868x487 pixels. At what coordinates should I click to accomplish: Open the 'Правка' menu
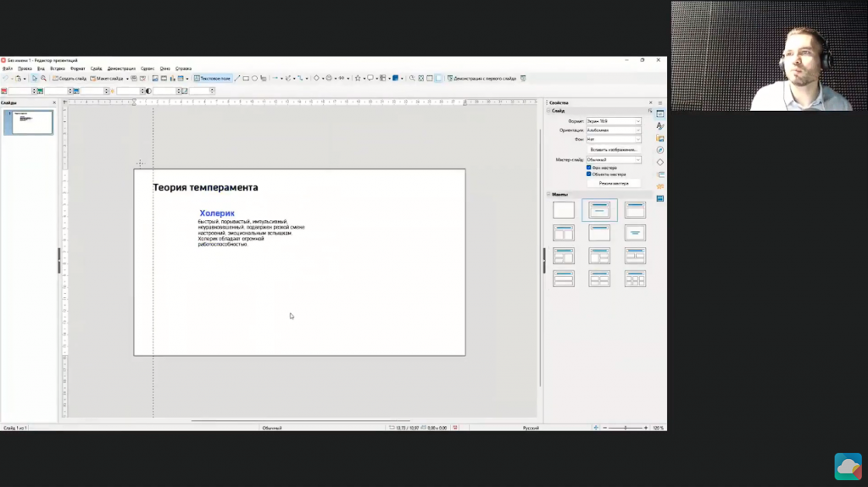point(25,69)
